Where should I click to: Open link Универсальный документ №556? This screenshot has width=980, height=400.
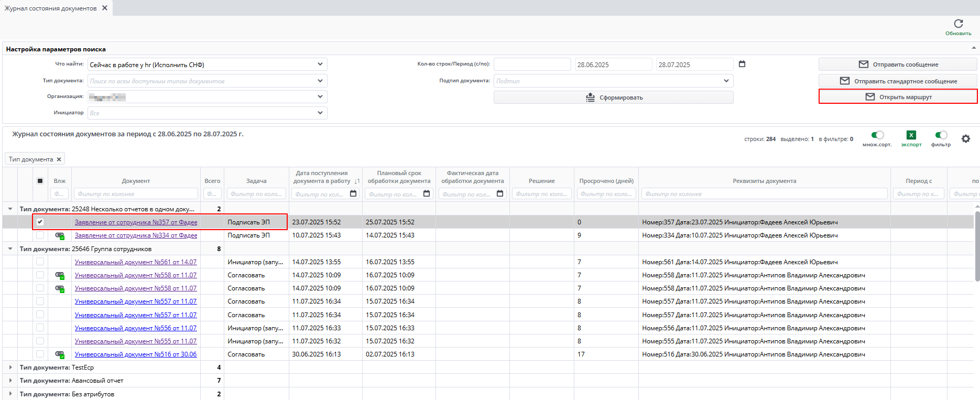pyautogui.click(x=136, y=328)
